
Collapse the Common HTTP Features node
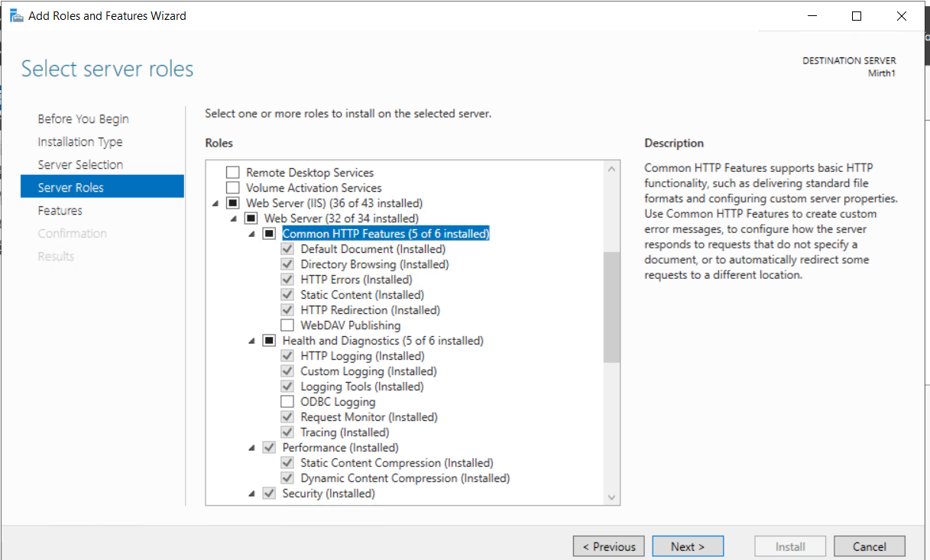[252, 235]
